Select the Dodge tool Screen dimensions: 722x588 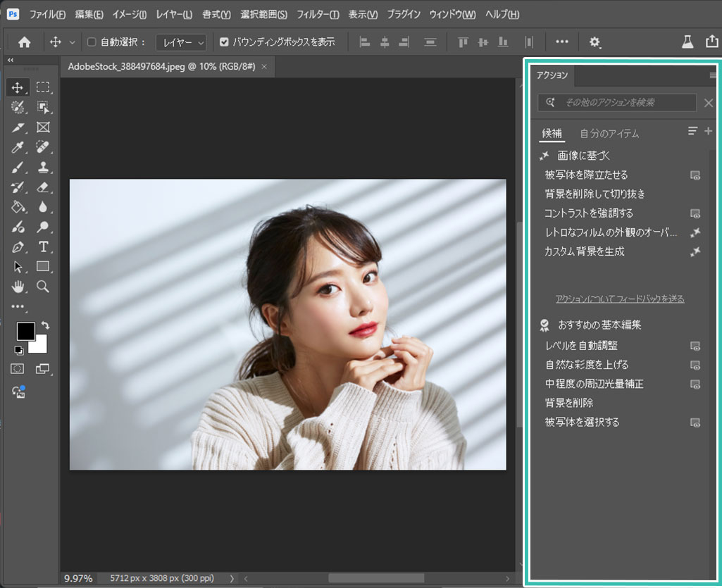click(x=43, y=227)
